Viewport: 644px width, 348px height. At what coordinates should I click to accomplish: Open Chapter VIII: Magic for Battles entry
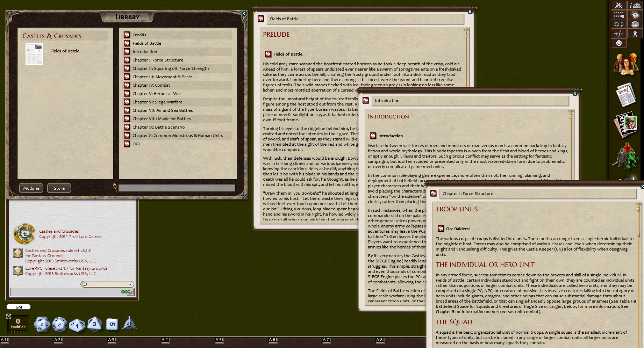click(x=162, y=118)
